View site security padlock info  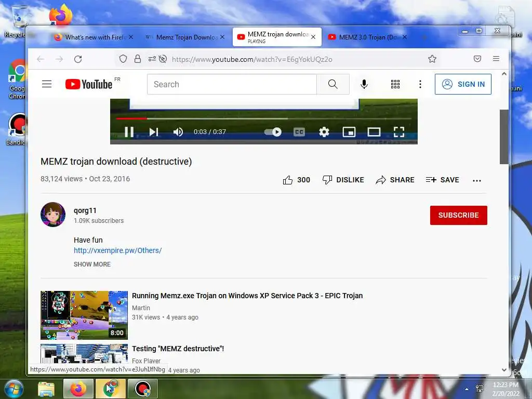tap(137, 59)
